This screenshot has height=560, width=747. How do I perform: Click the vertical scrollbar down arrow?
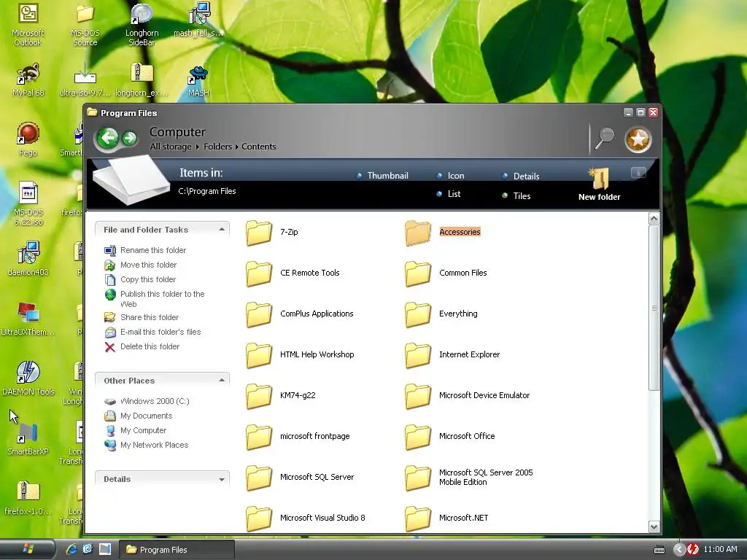point(654,526)
